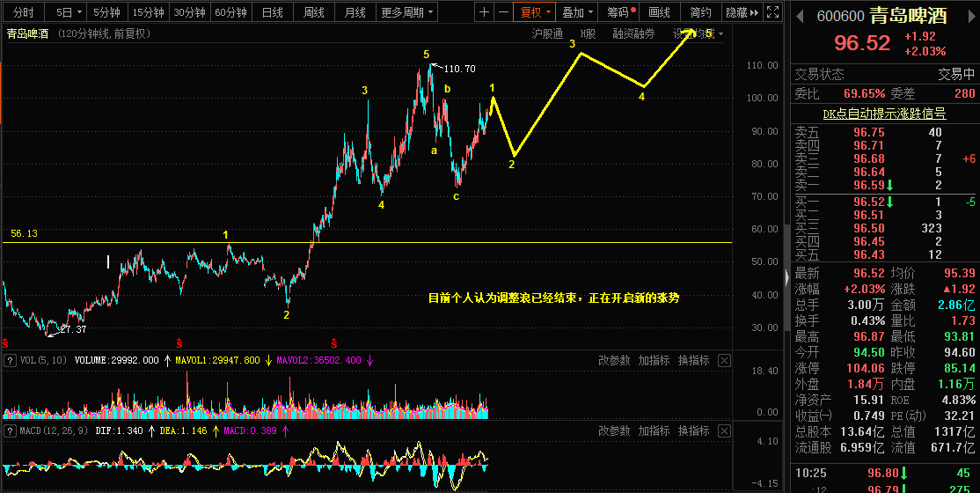Zoom in chart with plus button

485,12
